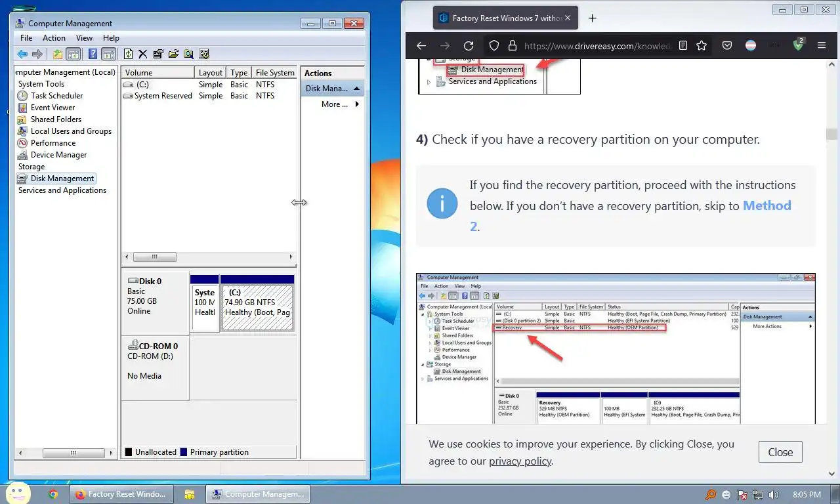Click the Pocket save icon

pyautogui.click(x=727, y=46)
